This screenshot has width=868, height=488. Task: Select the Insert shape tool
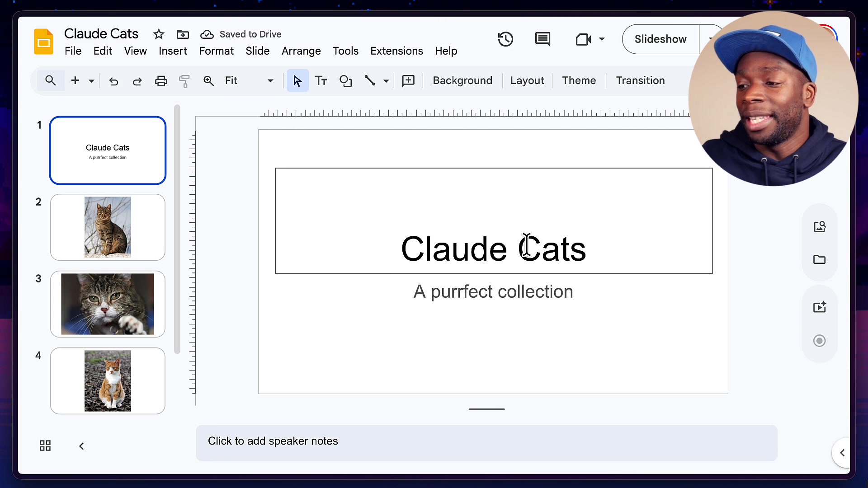(345, 81)
